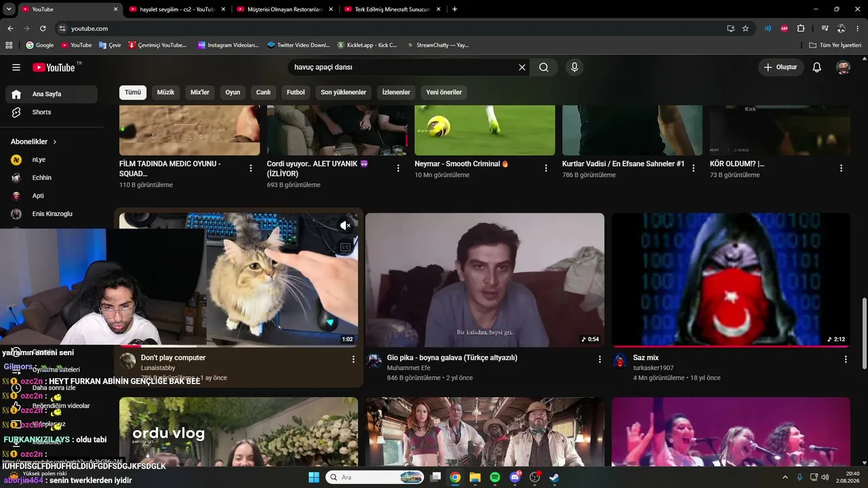This screenshot has width=868, height=488.
Task: Play the Saz mix video thumbnail
Action: (x=731, y=280)
